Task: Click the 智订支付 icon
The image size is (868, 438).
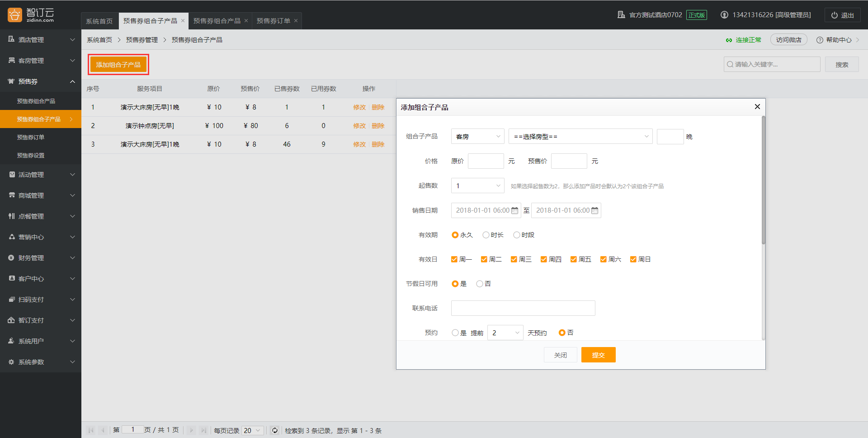Action: click(11, 320)
